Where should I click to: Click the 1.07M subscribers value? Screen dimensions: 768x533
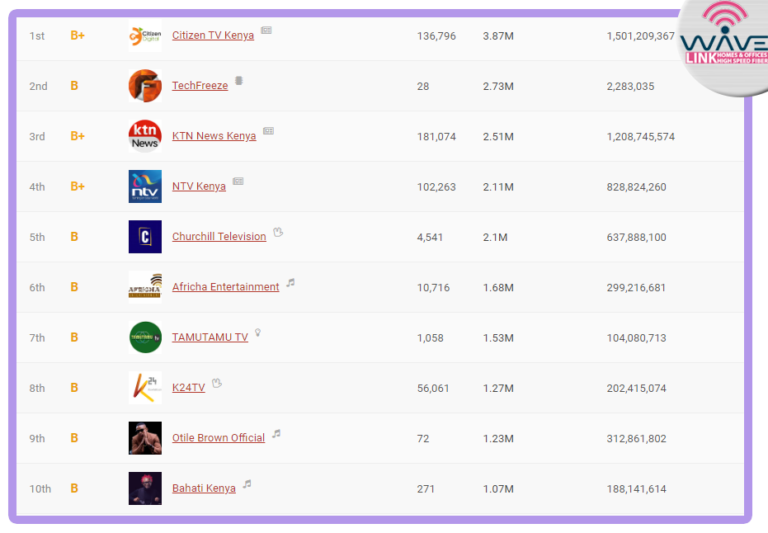498,489
